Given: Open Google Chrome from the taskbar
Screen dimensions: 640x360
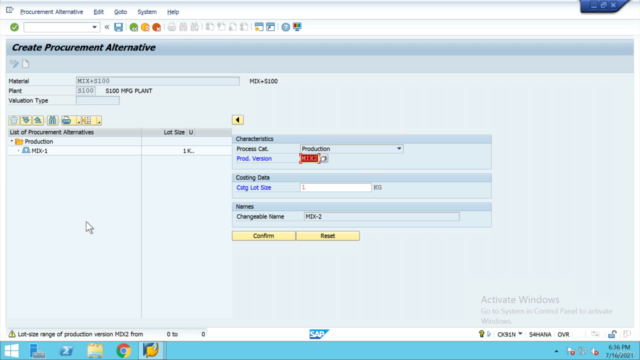Looking at the screenshot, I should (123, 351).
